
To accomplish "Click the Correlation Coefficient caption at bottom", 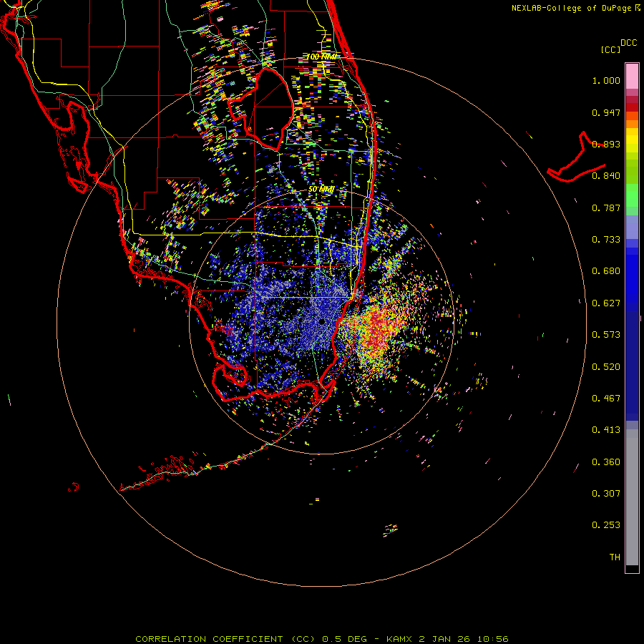I will click(x=321, y=639).
